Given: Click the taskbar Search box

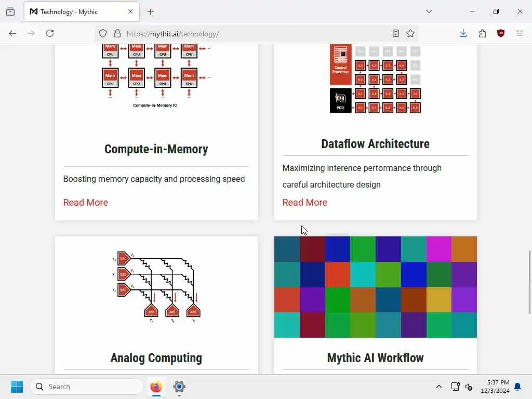Looking at the screenshot, I should point(87,387).
